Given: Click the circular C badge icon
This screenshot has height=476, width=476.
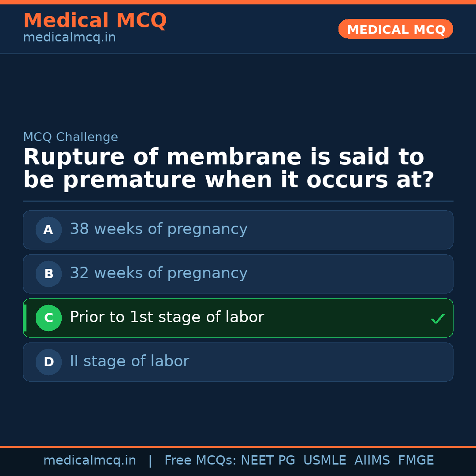Looking at the screenshot, I should click(48, 318).
